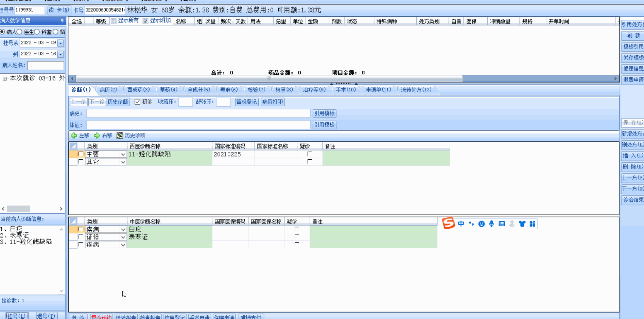Click the left arrow of the patient tree scrollbar
Screen dimensions: 644x319
pos(3,209)
